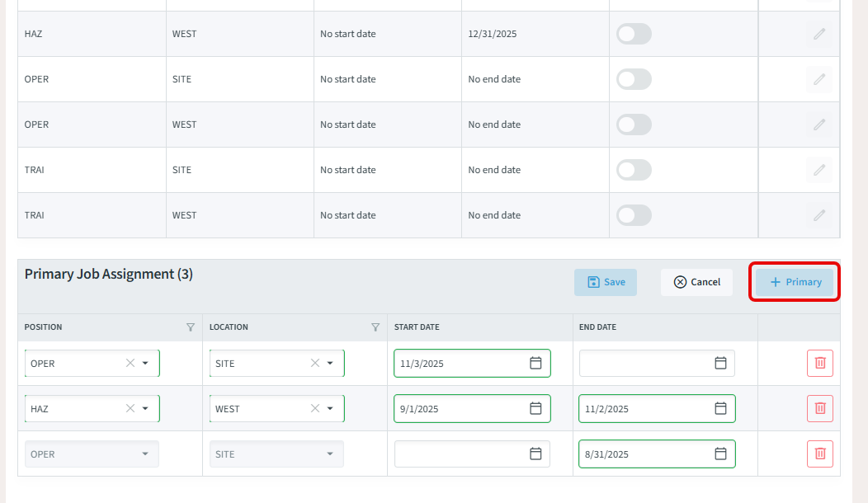868x503 pixels.
Task: Save the primary job assignments
Action: (x=606, y=282)
